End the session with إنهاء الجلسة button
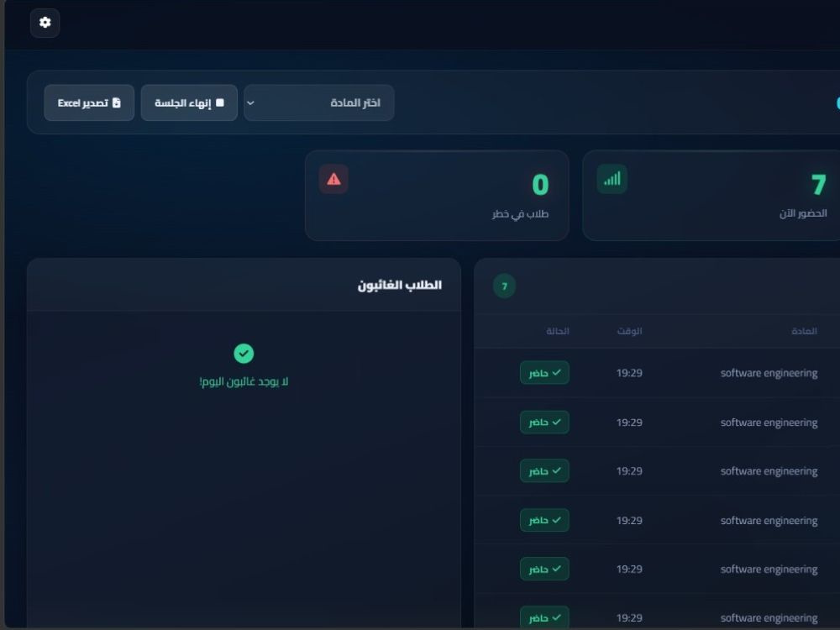840x630 pixels. coord(189,102)
